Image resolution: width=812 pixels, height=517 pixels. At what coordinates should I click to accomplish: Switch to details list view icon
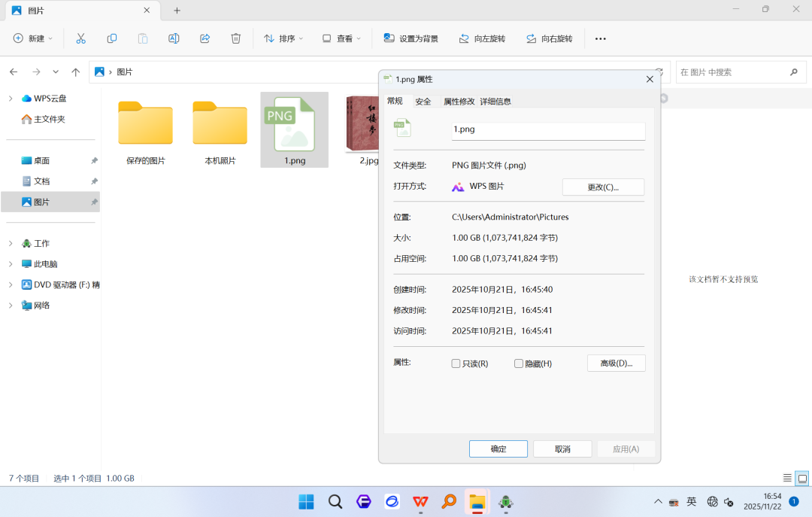pos(787,478)
